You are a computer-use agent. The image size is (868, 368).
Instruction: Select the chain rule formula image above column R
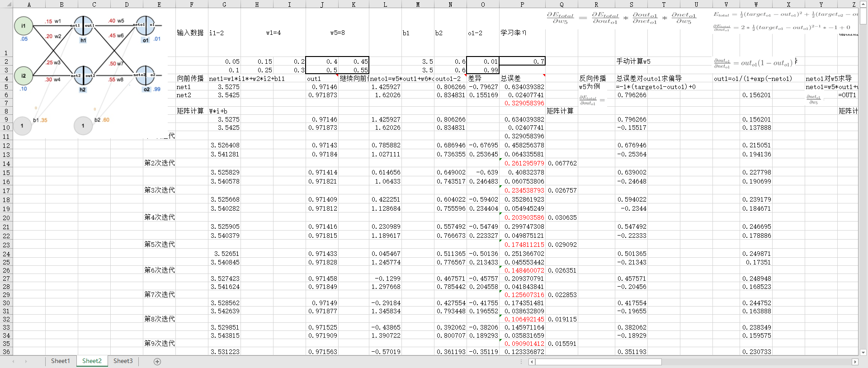[x=623, y=18]
